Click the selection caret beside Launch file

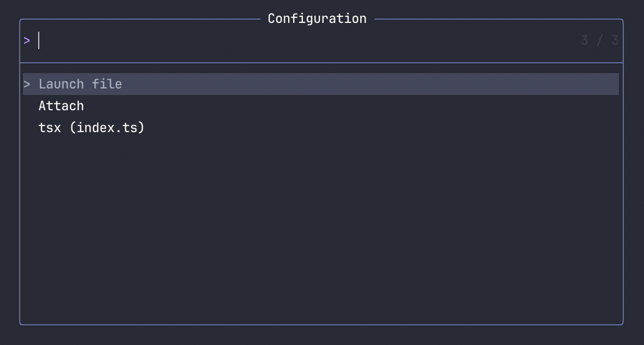point(27,84)
